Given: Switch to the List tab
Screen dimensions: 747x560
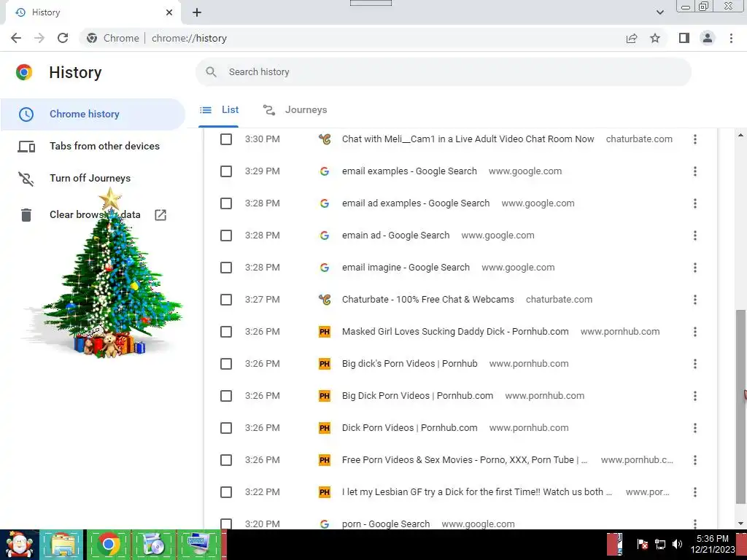Looking at the screenshot, I should (x=219, y=110).
